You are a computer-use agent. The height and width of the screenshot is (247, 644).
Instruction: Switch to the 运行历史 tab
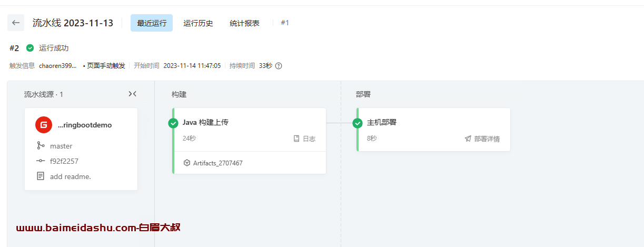pyautogui.click(x=198, y=23)
